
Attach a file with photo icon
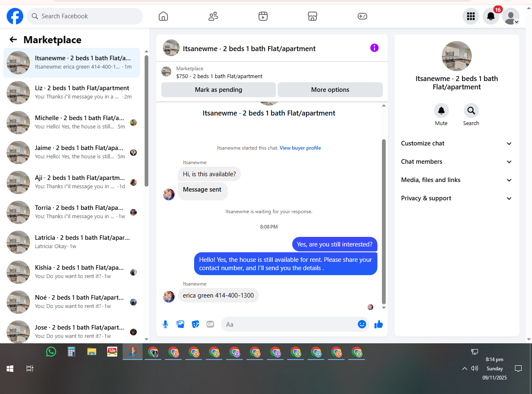[x=180, y=324]
